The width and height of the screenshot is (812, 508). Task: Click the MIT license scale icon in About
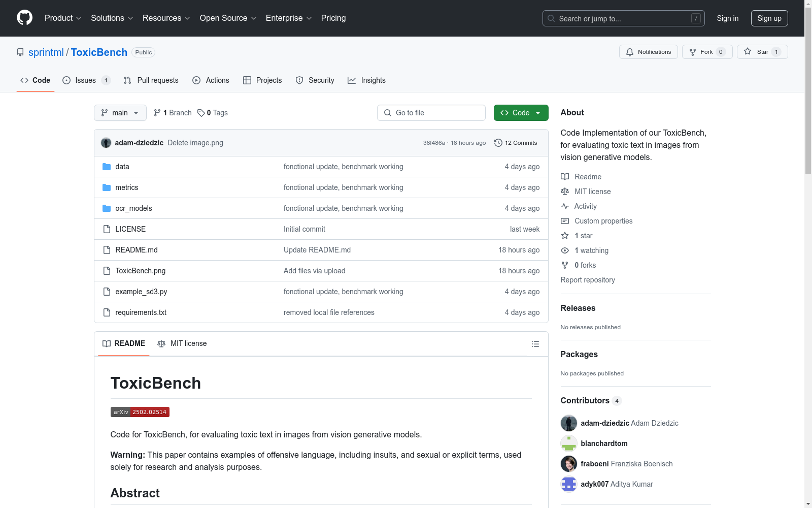click(x=565, y=192)
